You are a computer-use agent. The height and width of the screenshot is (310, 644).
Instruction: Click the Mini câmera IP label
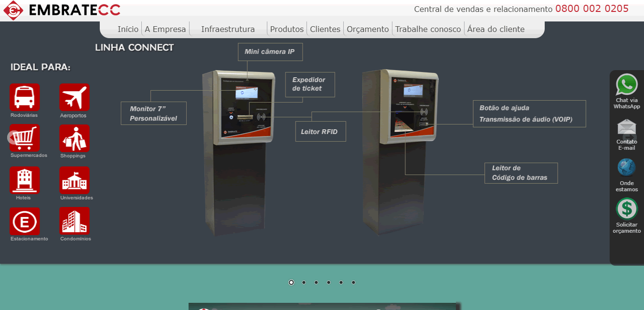[270, 52]
